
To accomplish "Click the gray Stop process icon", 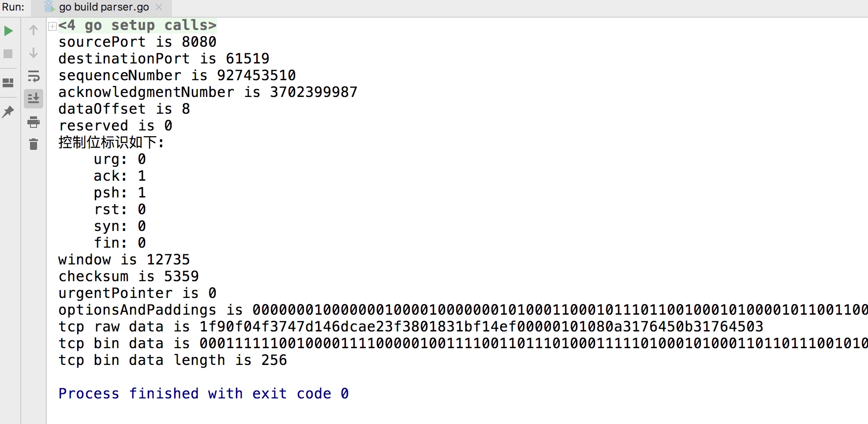I will point(8,54).
